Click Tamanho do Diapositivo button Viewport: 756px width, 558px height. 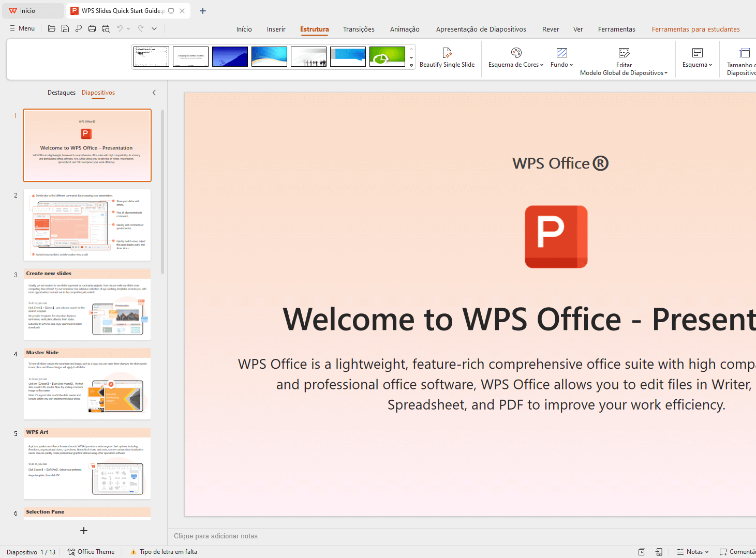[741, 62]
